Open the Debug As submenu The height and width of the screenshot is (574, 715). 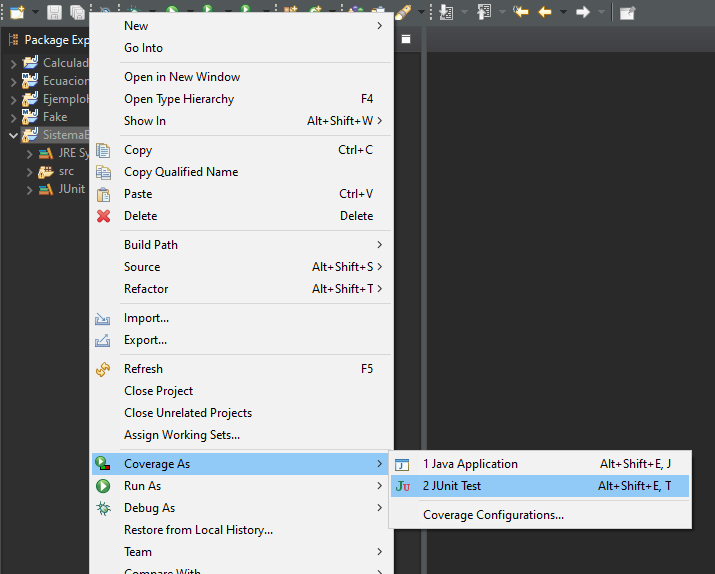point(149,508)
